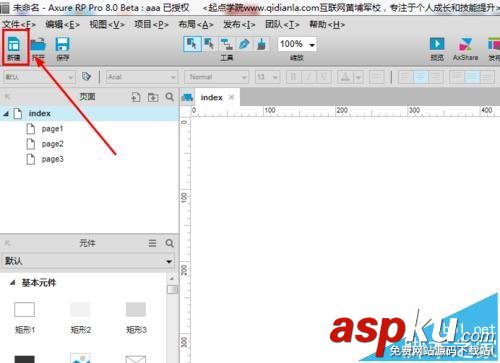The image size is (500, 363).
Task: Click the widget library scrollbar thumb
Action: pyautogui.click(x=172, y=289)
